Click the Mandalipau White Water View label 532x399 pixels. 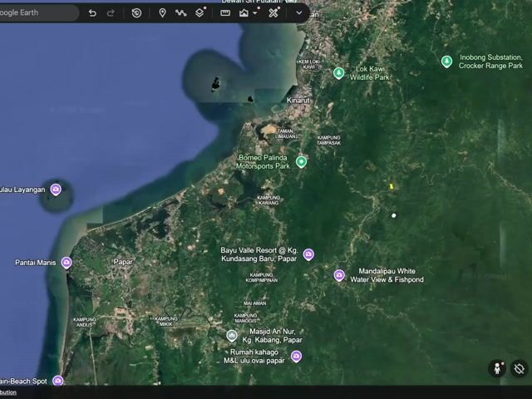(387, 275)
